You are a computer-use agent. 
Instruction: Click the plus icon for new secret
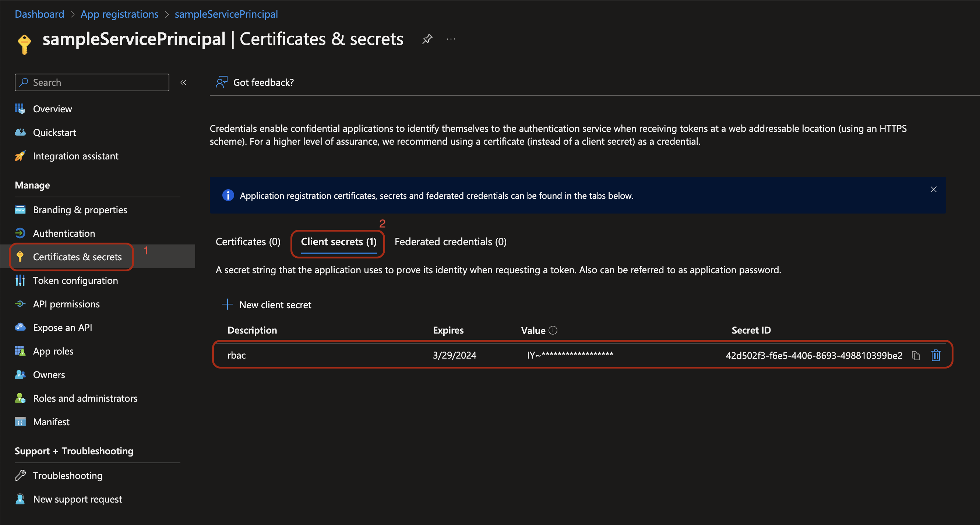click(x=227, y=304)
